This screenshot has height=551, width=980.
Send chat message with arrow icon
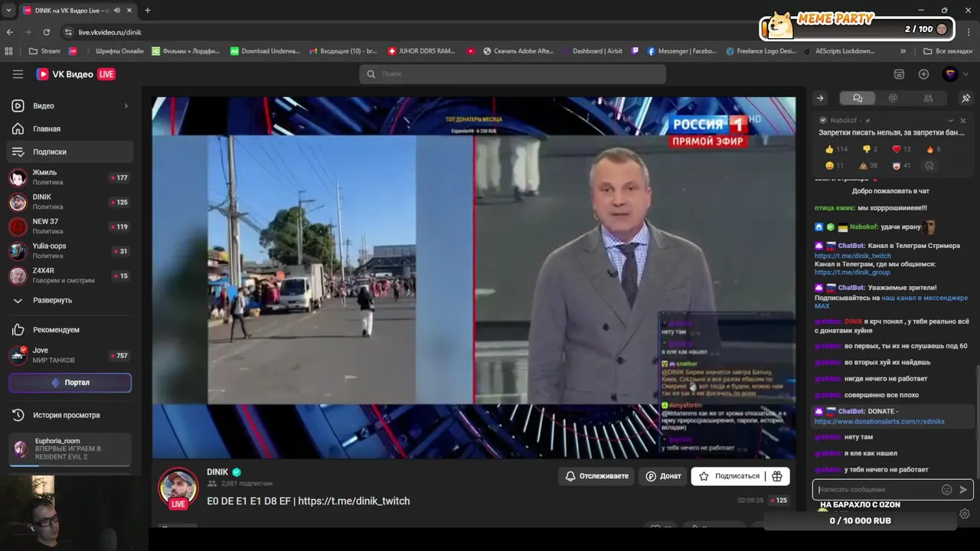pyautogui.click(x=963, y=490)
